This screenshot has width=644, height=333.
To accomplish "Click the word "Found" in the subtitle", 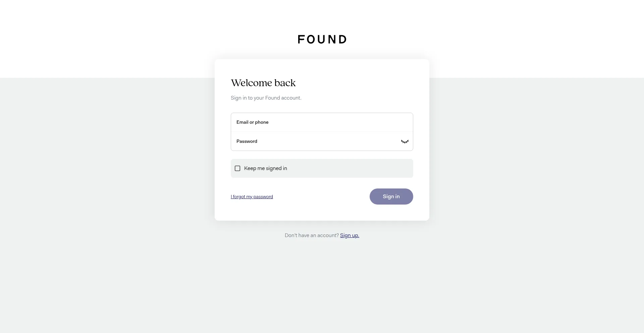I will click(272, 98).
